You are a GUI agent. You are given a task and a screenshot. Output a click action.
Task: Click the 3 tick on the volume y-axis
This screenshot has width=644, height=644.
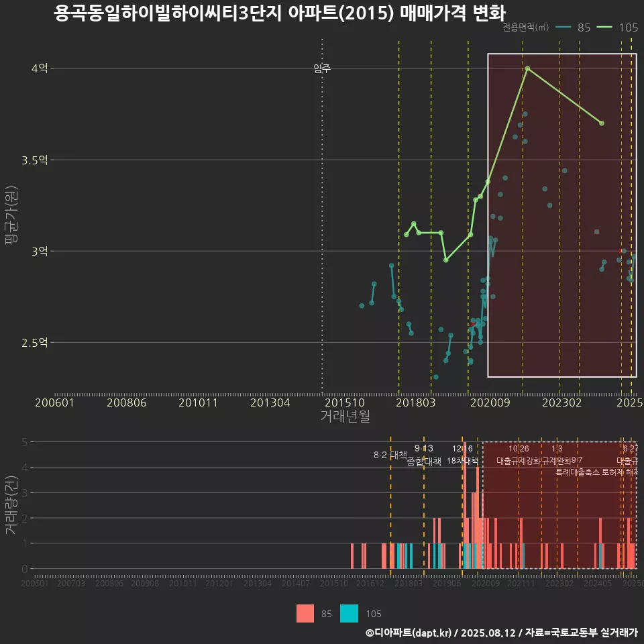click(25, 492)
